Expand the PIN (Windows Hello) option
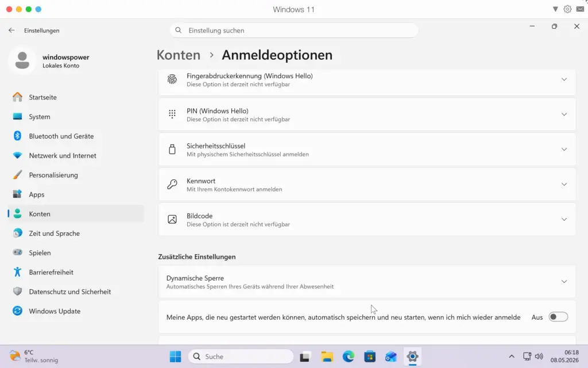 point(564,114)
